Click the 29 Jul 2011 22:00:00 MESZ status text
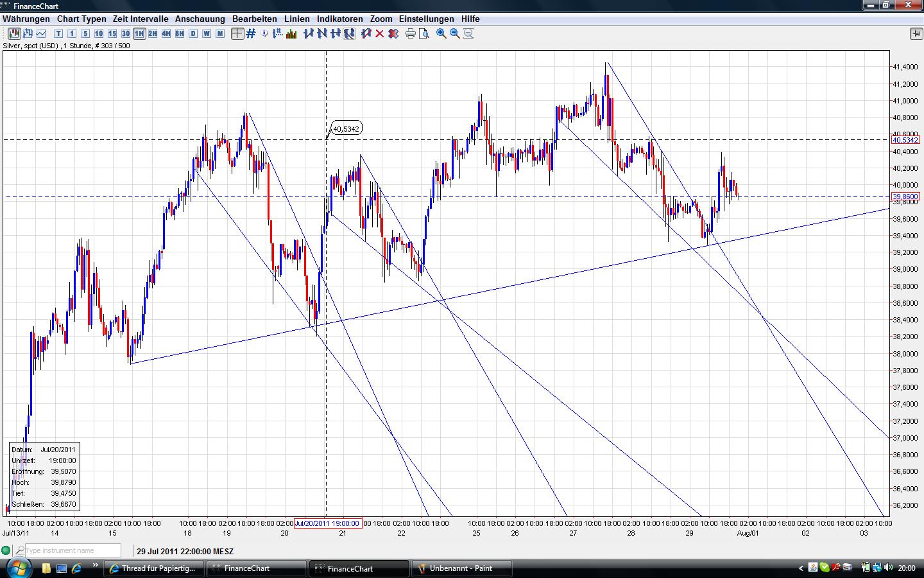Viewport: 924px width, 578px height. (x=185, y=551)
